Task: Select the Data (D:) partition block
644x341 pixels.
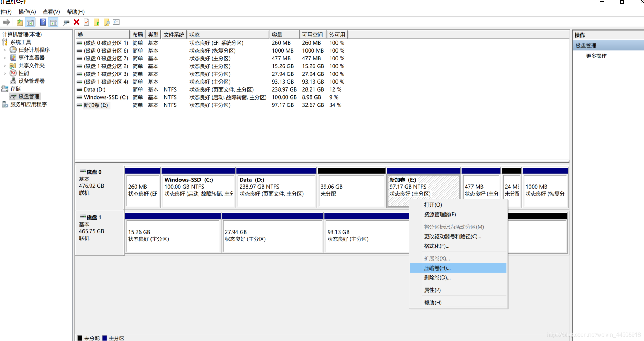Action: click(x=276, y=188)
